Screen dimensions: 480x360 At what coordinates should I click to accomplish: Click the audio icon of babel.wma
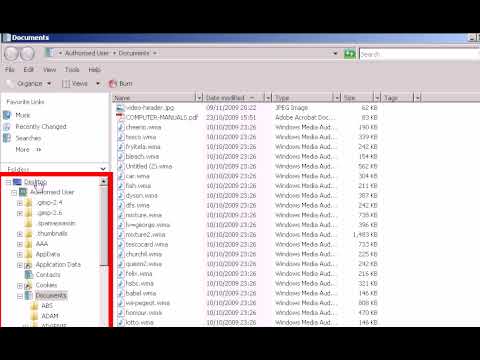[x=120, y=293]
